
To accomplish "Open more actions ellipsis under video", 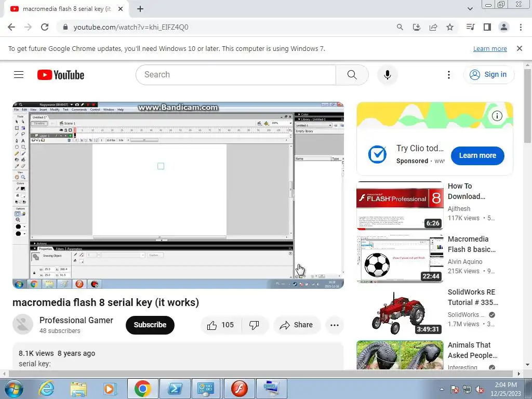I will click(x=335, y=325).
